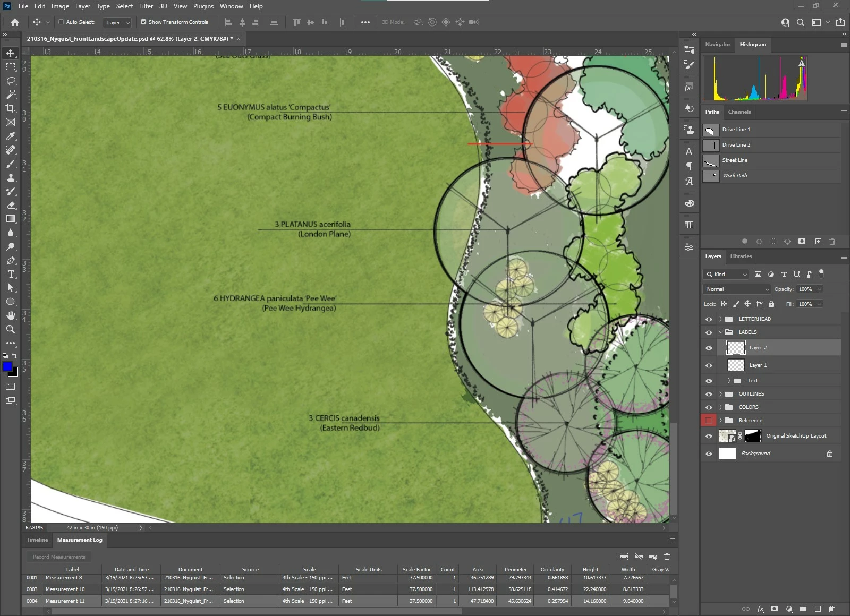The height and width of the screenshot is (616, 850).
Task: Hide the COLORS group
Action: coord(709,407)
